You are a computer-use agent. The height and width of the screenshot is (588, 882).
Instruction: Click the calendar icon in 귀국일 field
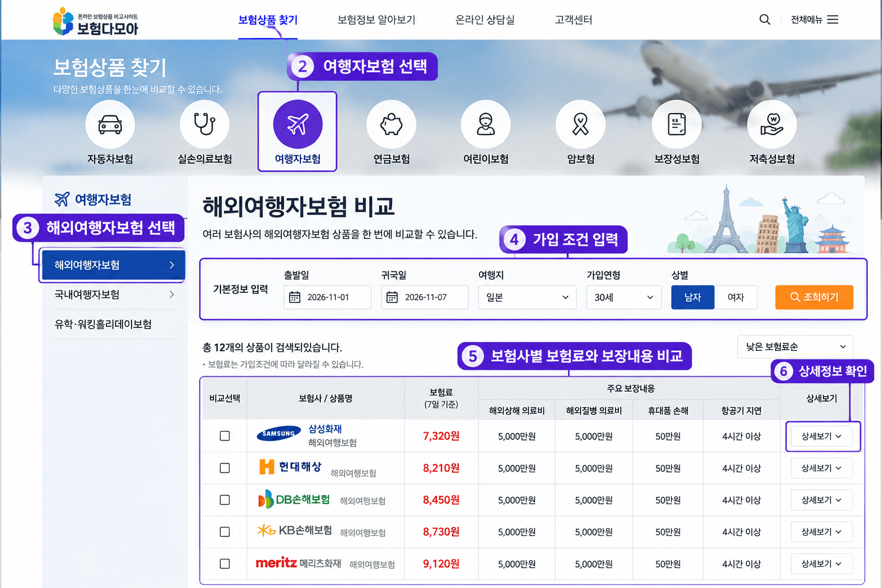click(x=392, y=297)
